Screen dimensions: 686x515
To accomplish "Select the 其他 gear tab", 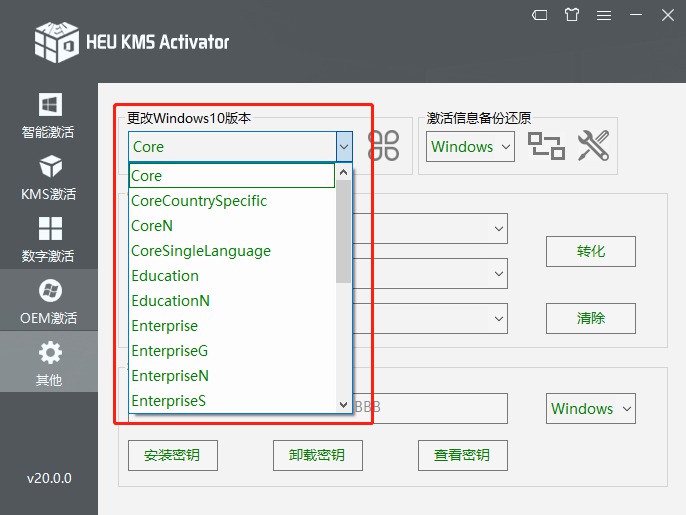I will pyautogui.click(x=49, y=362).
